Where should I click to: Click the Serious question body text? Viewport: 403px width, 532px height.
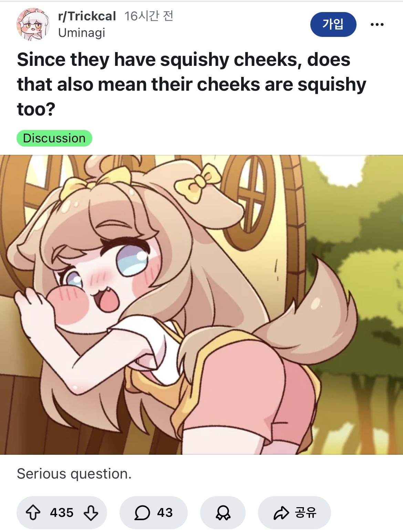coord(74,474)
